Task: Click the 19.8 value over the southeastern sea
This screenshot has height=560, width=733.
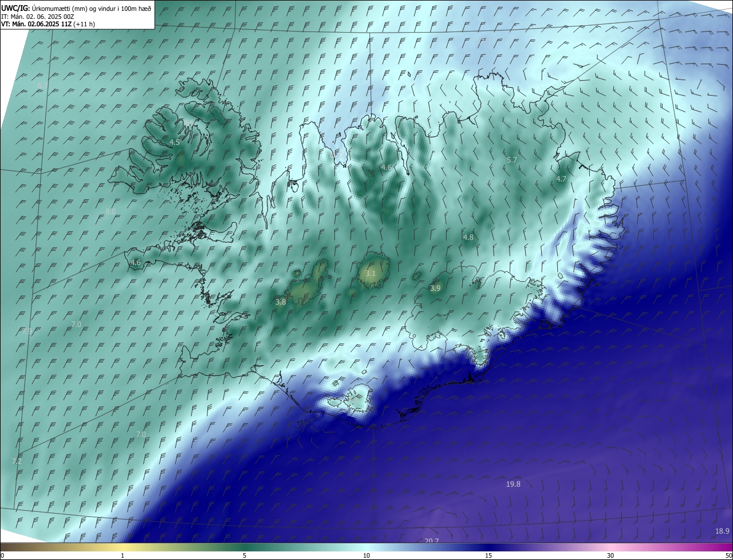Action: click(513, 484)
